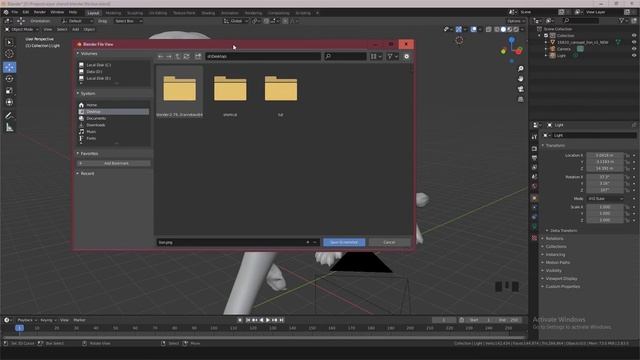The image size is (640, 360).
Task: Click the file name input field in File View
Action: click(x=238, y=242)
